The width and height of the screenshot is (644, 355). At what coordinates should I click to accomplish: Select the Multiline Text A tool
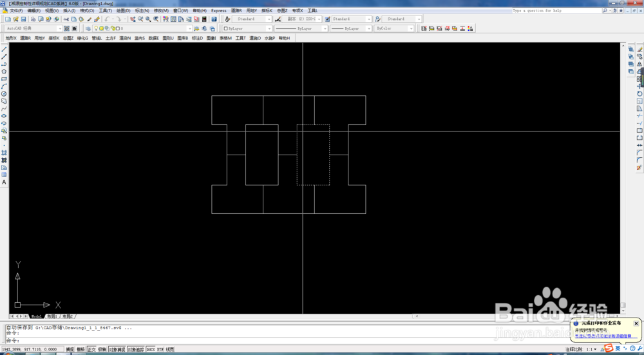click(x=4, y=182)
